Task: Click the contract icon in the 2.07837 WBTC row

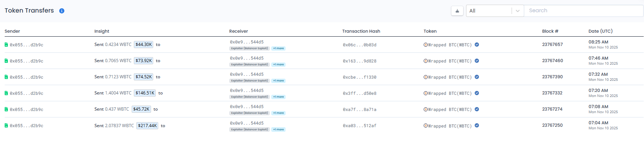Action: click(x=6, y=125)
